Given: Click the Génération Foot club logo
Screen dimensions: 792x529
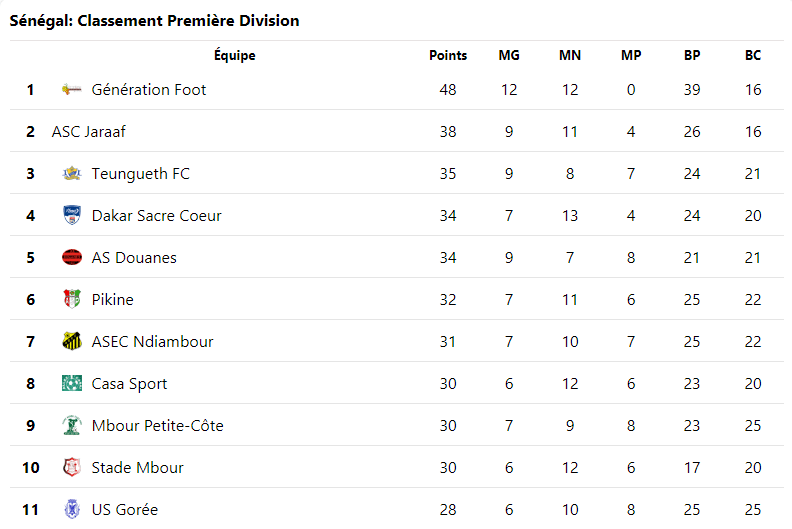Looking at the screenshot, I should point(71,90).
